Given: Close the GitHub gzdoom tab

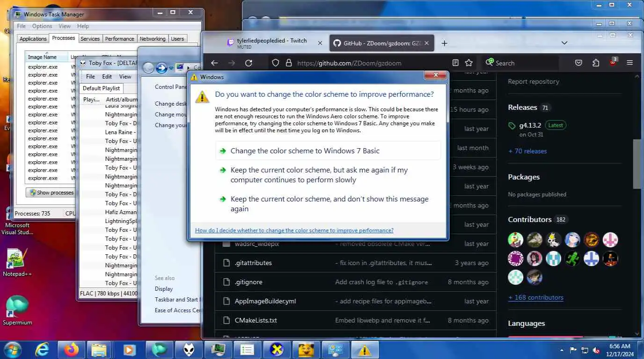Looking at the screenshot, I should click(x=427, y=43).
